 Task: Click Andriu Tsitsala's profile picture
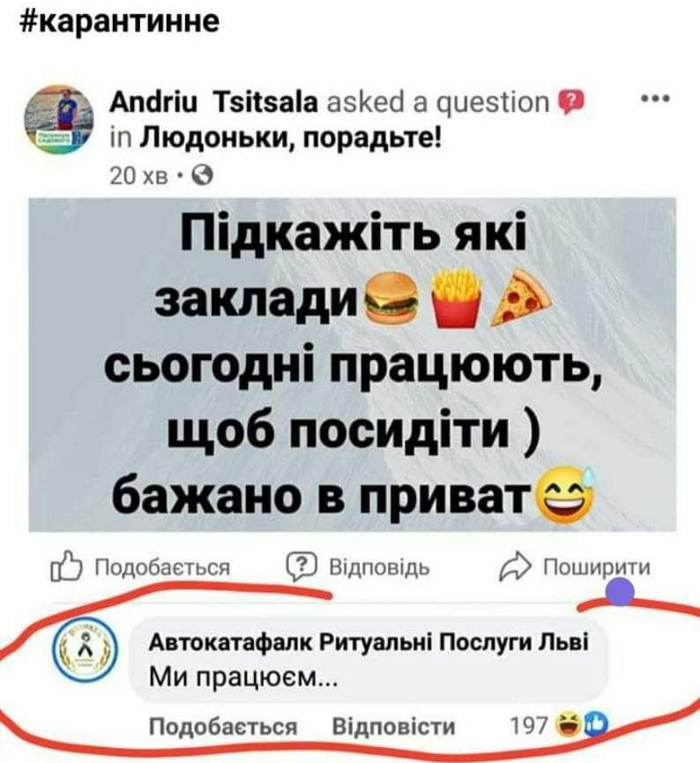pos(59,121)
